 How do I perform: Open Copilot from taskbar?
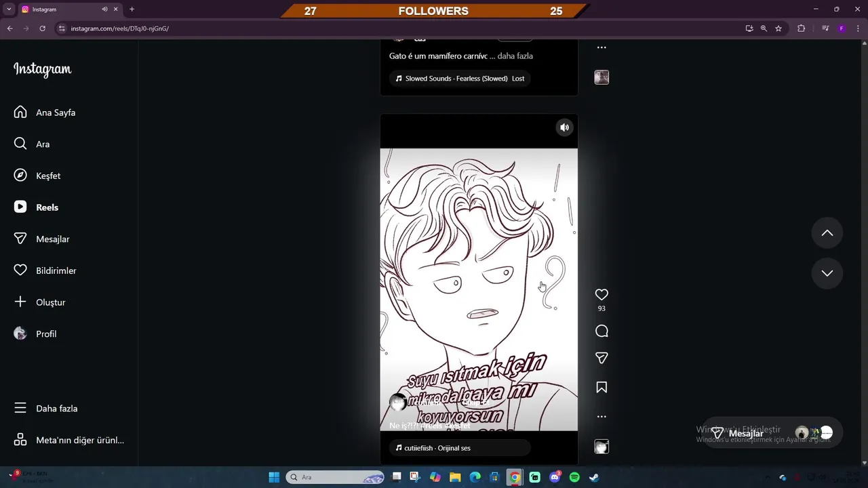tap(435, 477)
